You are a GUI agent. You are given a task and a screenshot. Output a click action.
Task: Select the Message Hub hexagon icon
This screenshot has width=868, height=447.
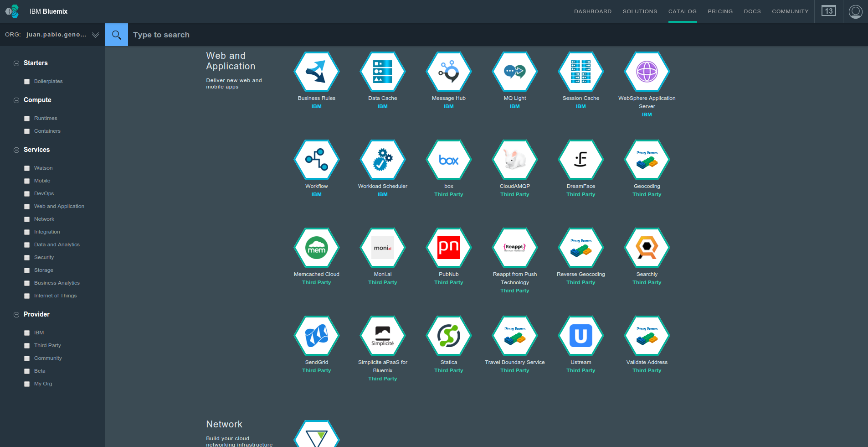[x=449, y=72]
